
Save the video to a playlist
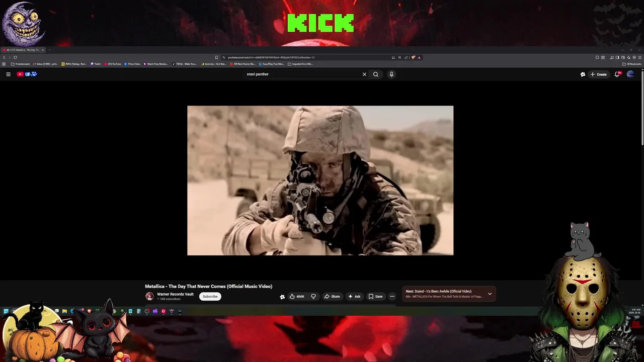pyautogui.click(x=376, y=296)
